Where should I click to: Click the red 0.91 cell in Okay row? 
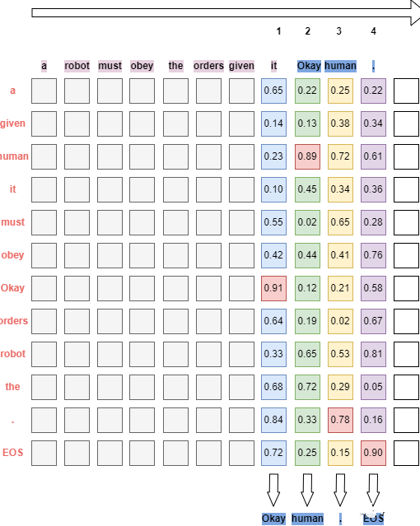pyautogui.click(x=273, y=288)
